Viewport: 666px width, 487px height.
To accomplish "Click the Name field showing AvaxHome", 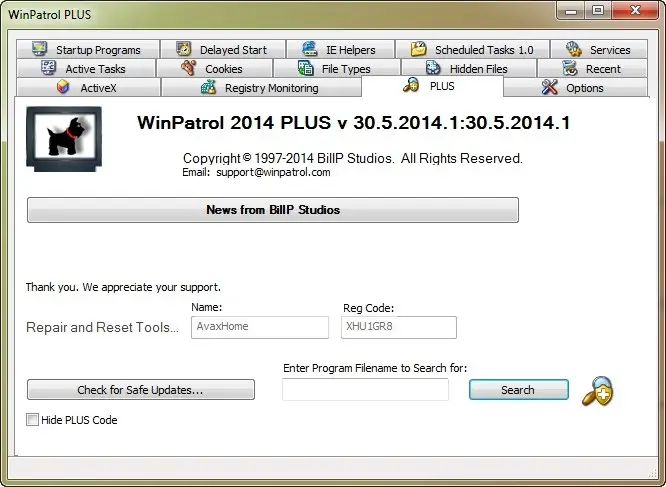I will tap(260, 327).
